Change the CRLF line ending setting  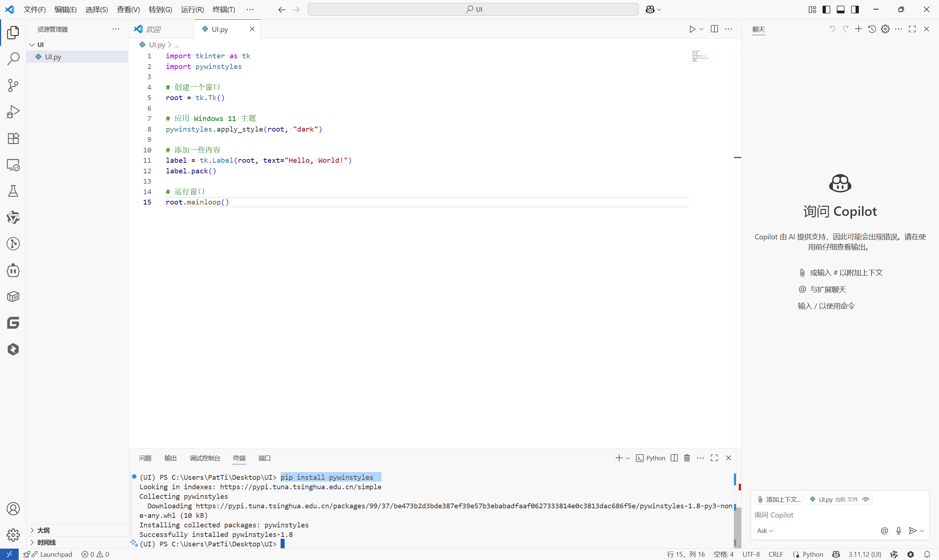click(x=775, y=555)
